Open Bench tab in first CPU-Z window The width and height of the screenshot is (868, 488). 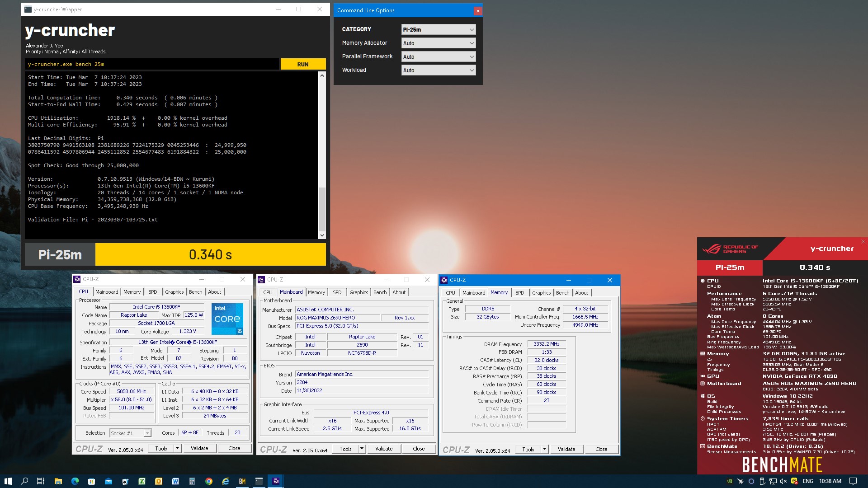[196, 292]
